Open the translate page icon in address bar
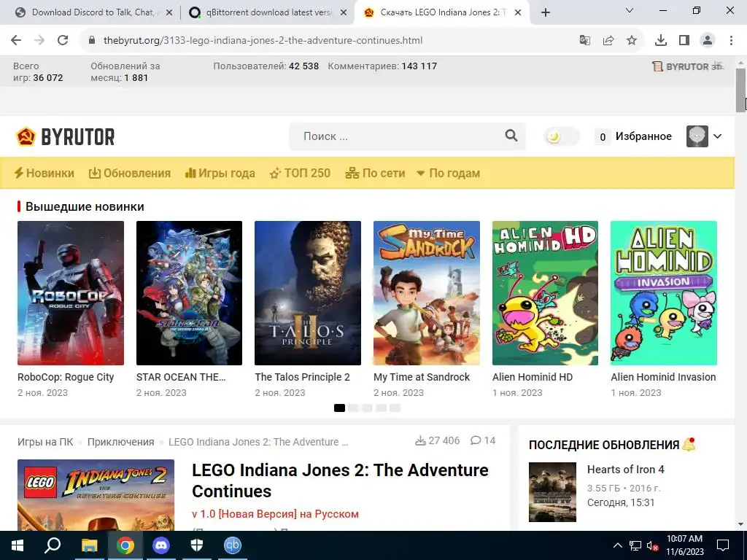The width and height of the screenshot is (747, 560). click(x=584, y=41)
